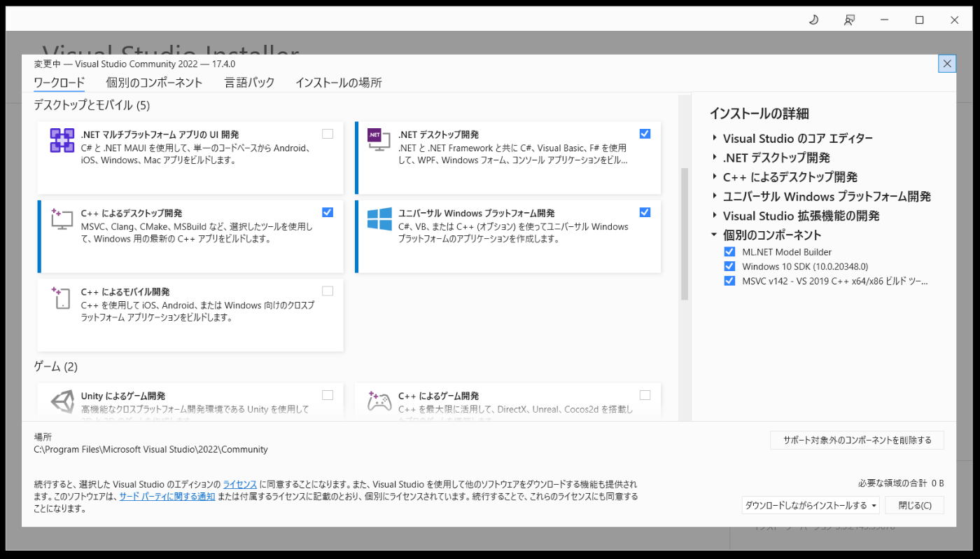980x559 pixels.
Task: Uncheck ML.NET Model Builder component
Action: [729, 251]
